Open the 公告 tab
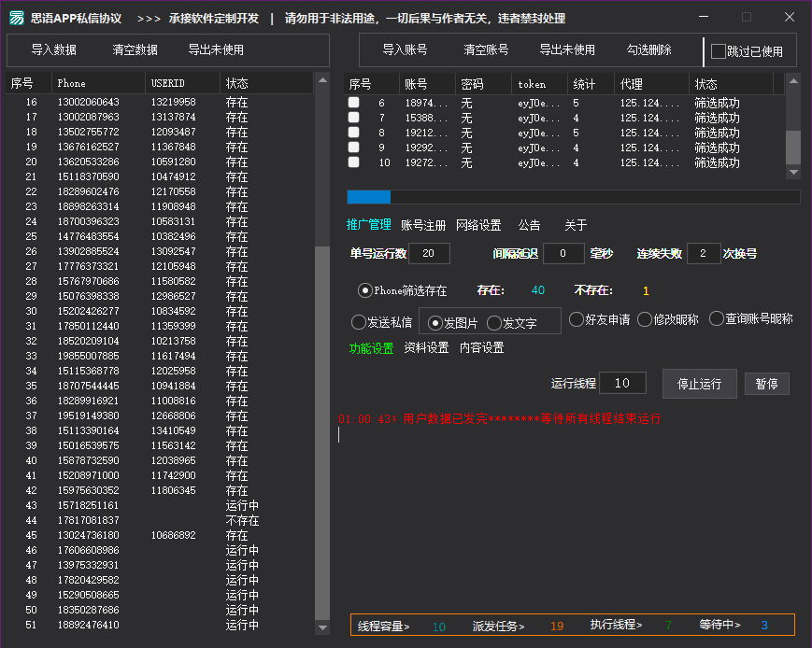The image size is (812, 648). (528, 224)
